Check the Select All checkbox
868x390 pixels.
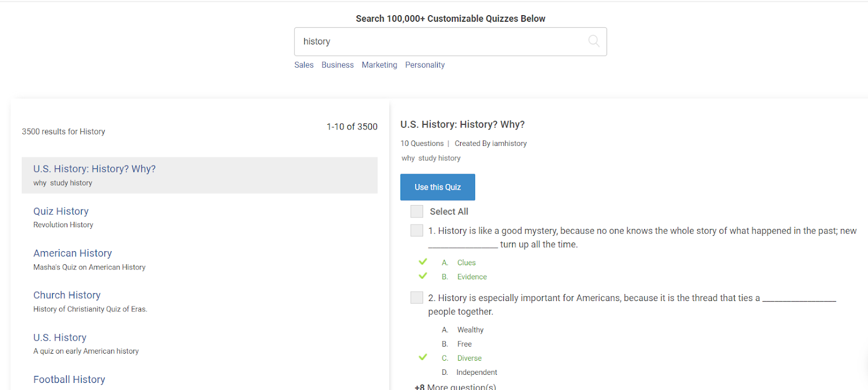point(417,212)
